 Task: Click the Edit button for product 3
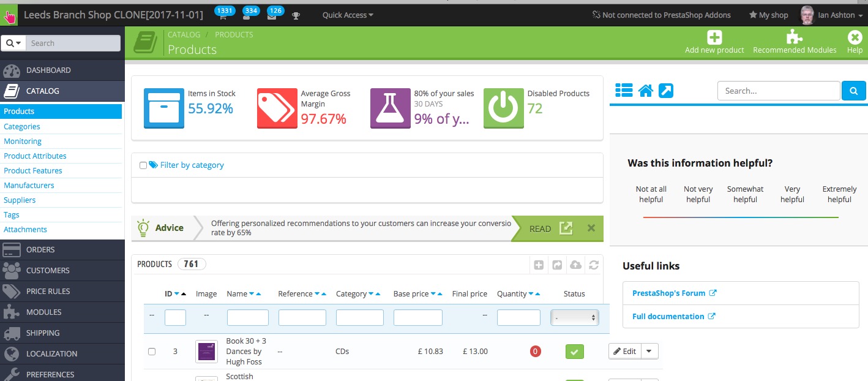pyautogui.click(x=625, y=351)
